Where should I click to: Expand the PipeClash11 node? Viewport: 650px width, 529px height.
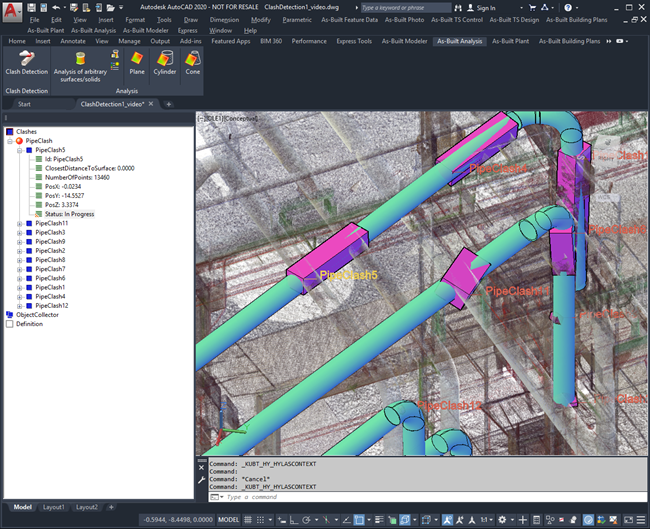(x=19, y=223)
